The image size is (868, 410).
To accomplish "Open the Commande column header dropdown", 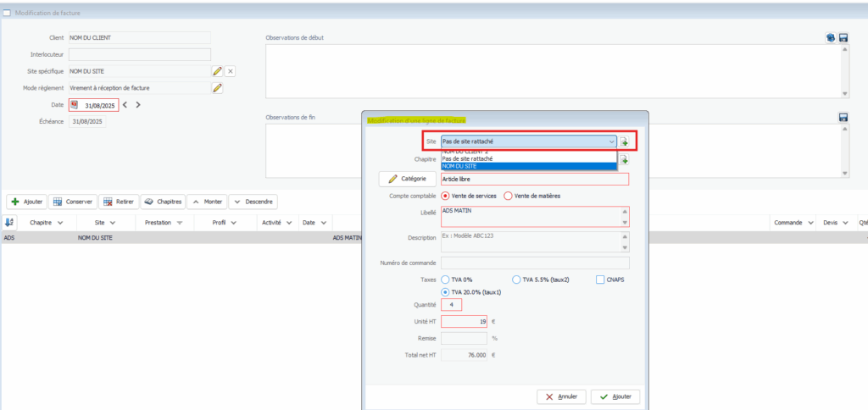I will coord(810,223).
